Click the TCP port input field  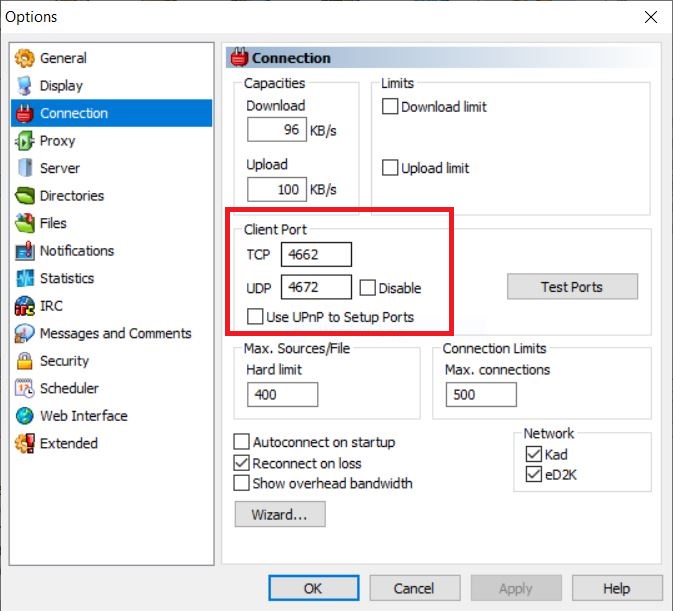pyautogui.click(x=316, y=254)
